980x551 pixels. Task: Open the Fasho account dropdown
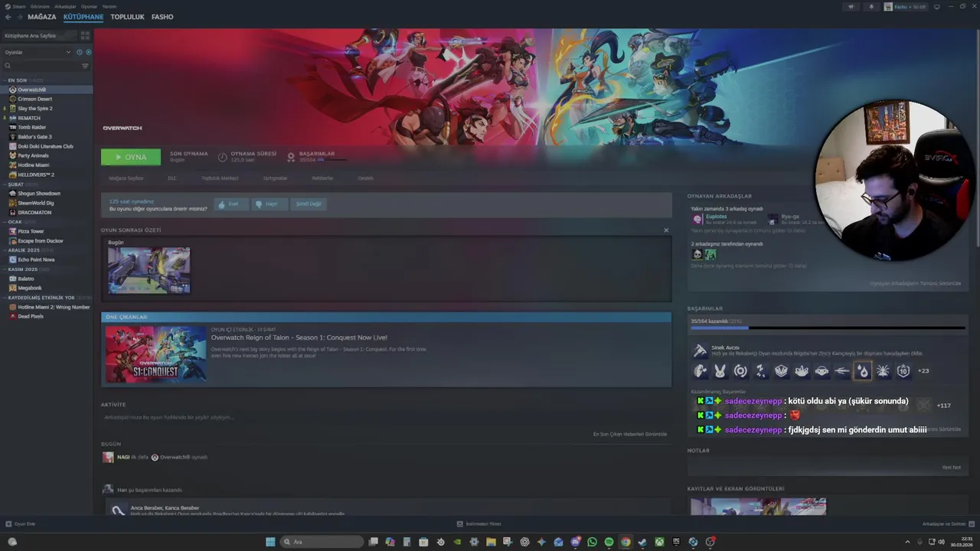[906, 7]
